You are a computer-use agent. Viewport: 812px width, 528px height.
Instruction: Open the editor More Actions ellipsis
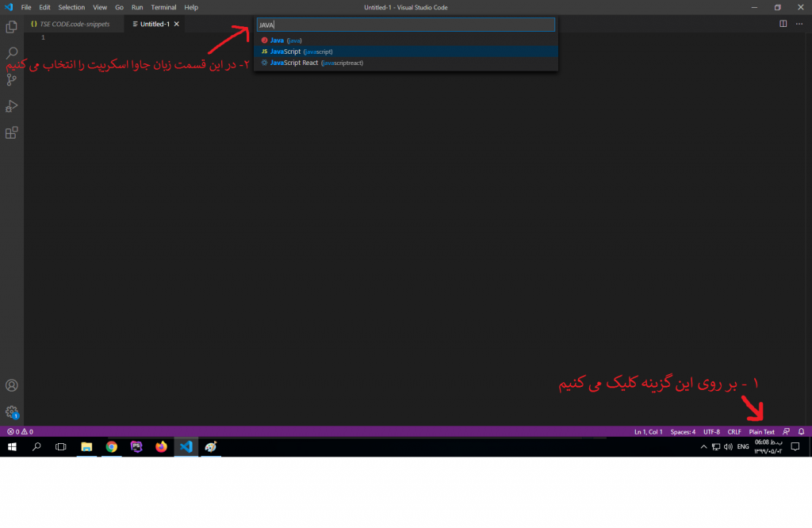tap(799, 24)
